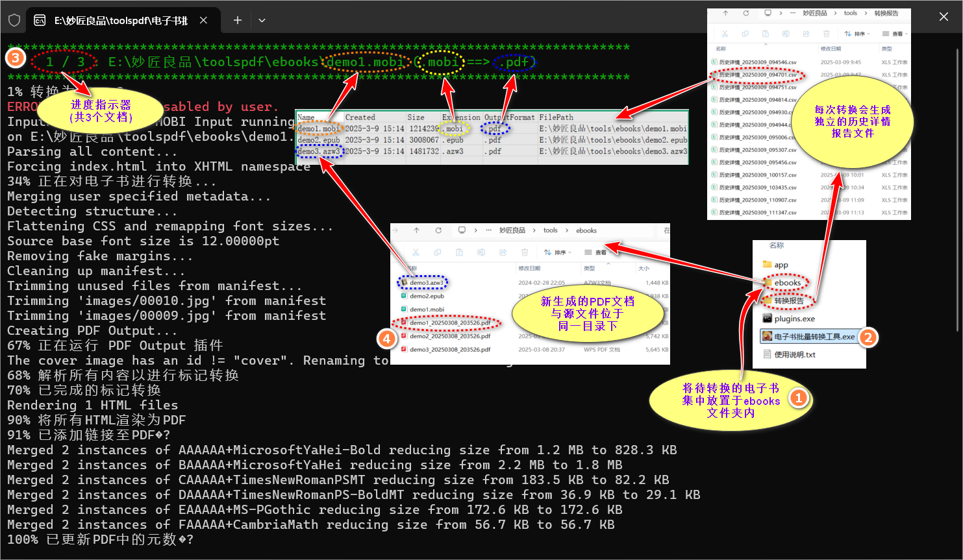The image size is (963, 560).
Task: Click the up-arrow navigation icon in 转换报告 window
Action: [x=726, y=13]
